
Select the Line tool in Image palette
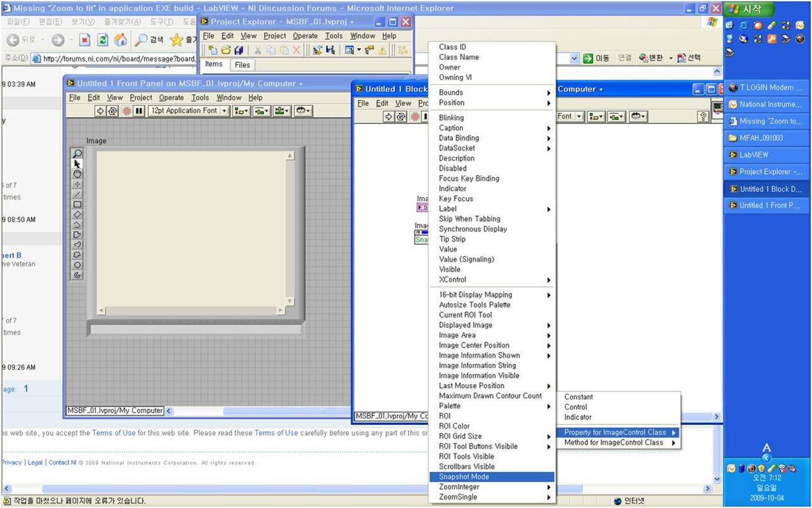pos(77,194)
